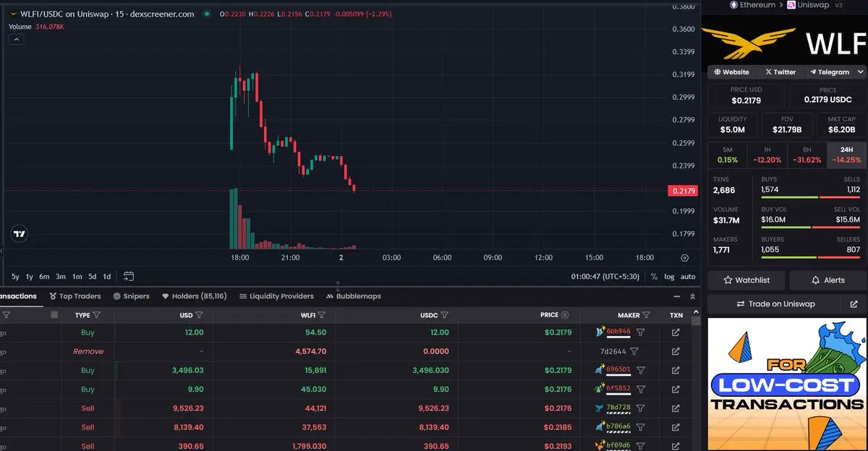The height and width of the screenshot is (451, 868).
Task: Minimize the transactions panel
Action: pos(676,296)
